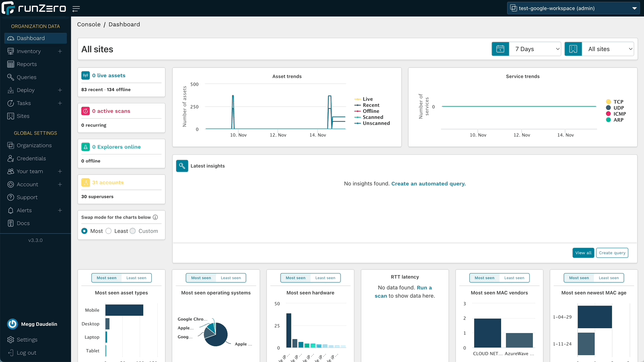
Task: Click the Mobile bar in asset types chart
Action: tap(124, 310)
